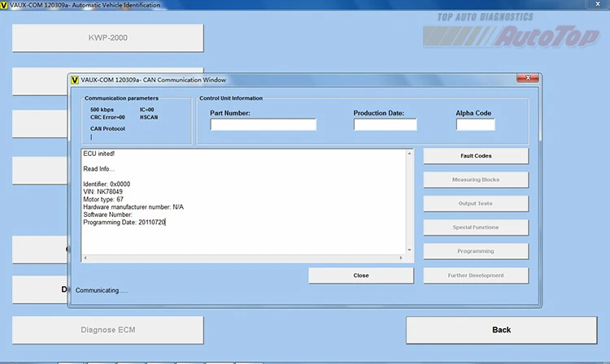The height and width of the screenshot is (364, 610).
Task: Click the 'VIN: NK78049' log line
Action: click(102, 192)
